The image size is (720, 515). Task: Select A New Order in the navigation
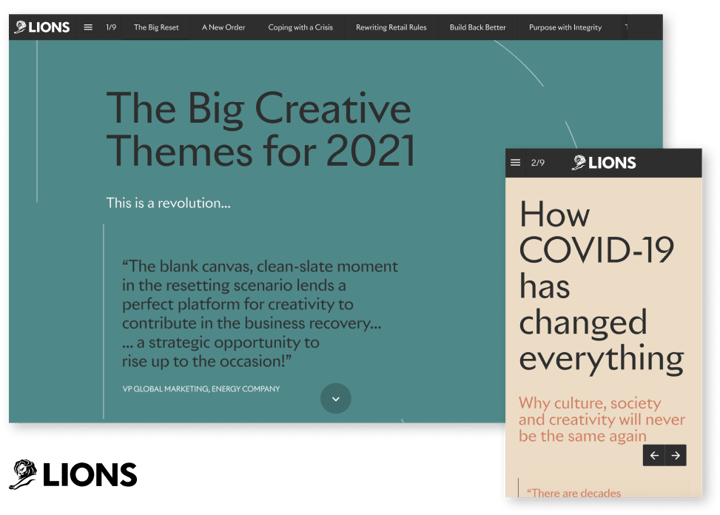[223, 27]
